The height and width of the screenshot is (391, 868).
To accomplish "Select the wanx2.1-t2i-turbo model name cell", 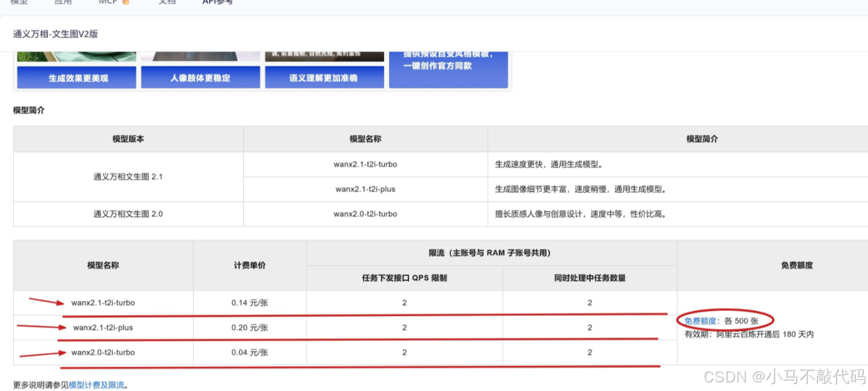I will click(102, 302).
